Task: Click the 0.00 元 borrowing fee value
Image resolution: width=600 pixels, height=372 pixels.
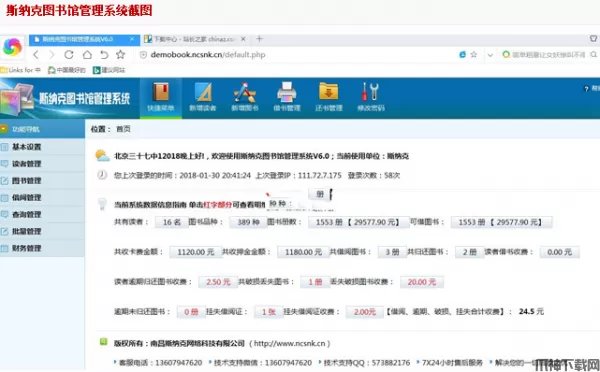Action: click(x=559, y=252)
